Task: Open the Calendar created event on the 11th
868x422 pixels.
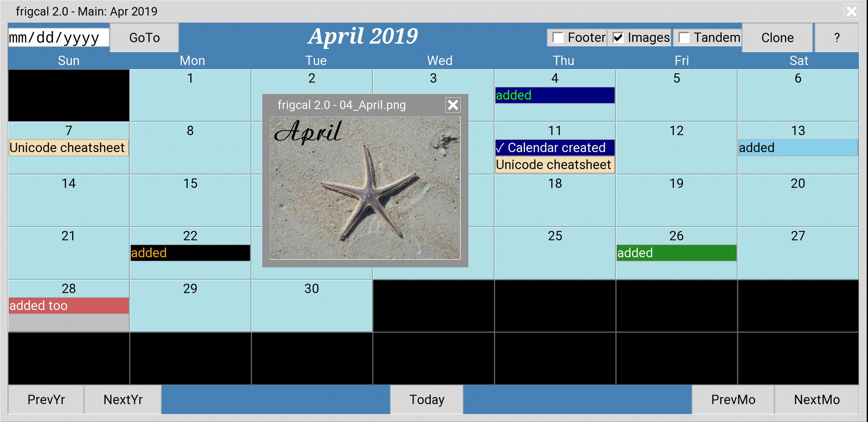Action: point(555,148)
